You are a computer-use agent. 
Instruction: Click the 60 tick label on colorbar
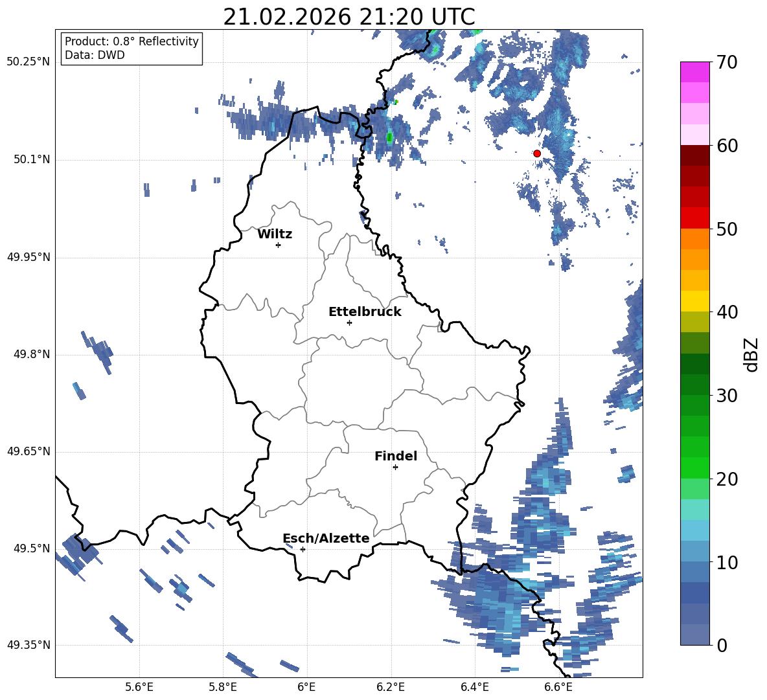click(x=727, y=146)
